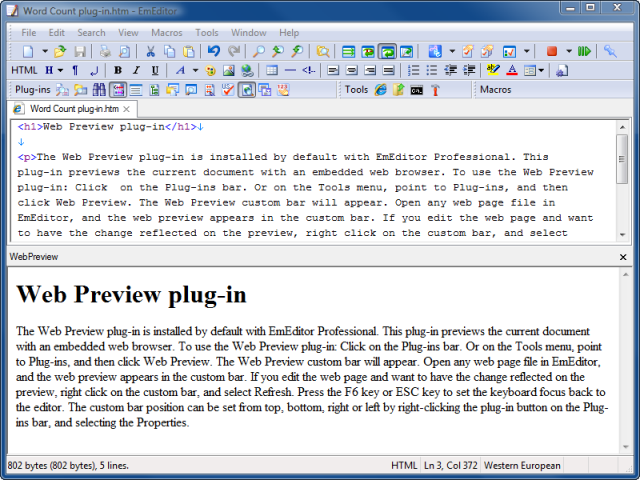
Task: Insert an image using the picture icon
Action: (229, 71)
